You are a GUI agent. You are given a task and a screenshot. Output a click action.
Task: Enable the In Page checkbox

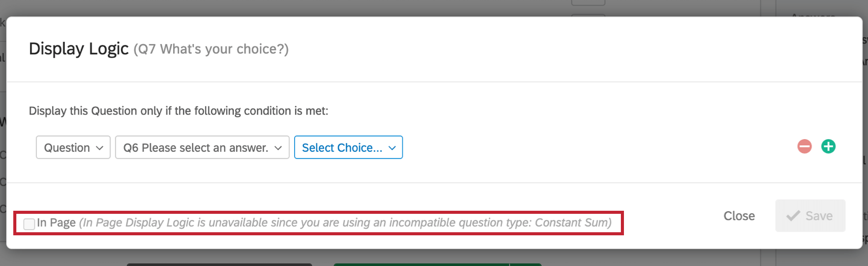tap(30, 224)
